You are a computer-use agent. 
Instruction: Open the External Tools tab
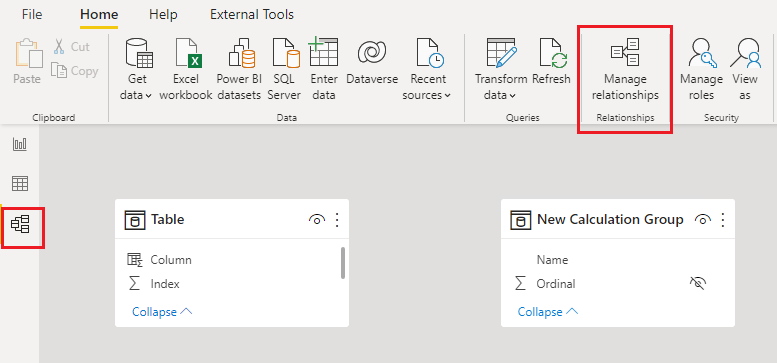pos(252,14)
